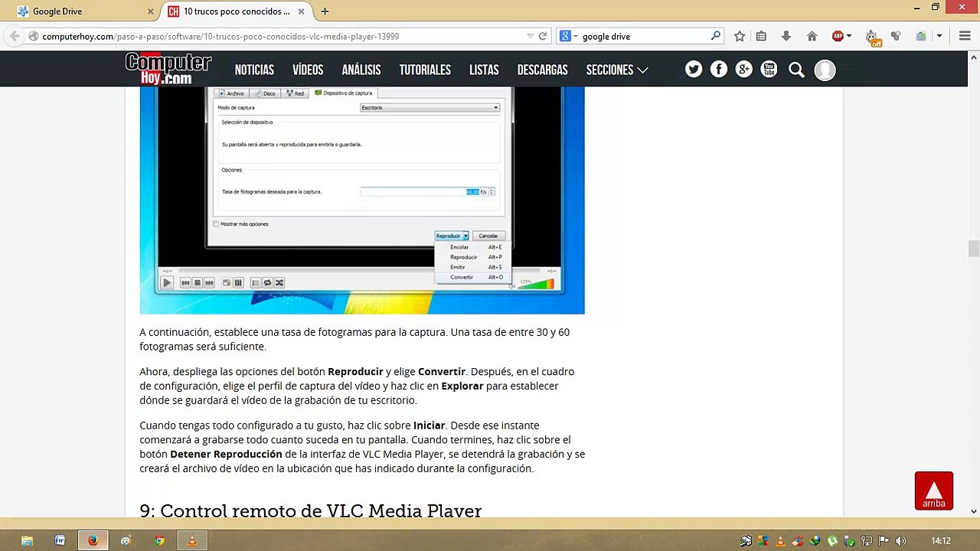This screenshot has height=551, width=980.
Task: Open VLC media player from taskbar
Action: pos(192,541)
